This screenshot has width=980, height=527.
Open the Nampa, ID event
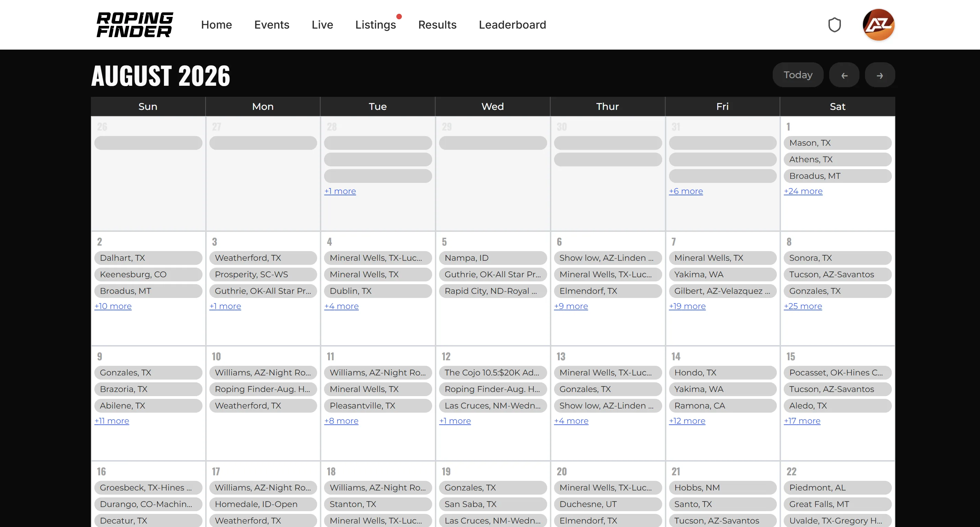click(493, 258)
